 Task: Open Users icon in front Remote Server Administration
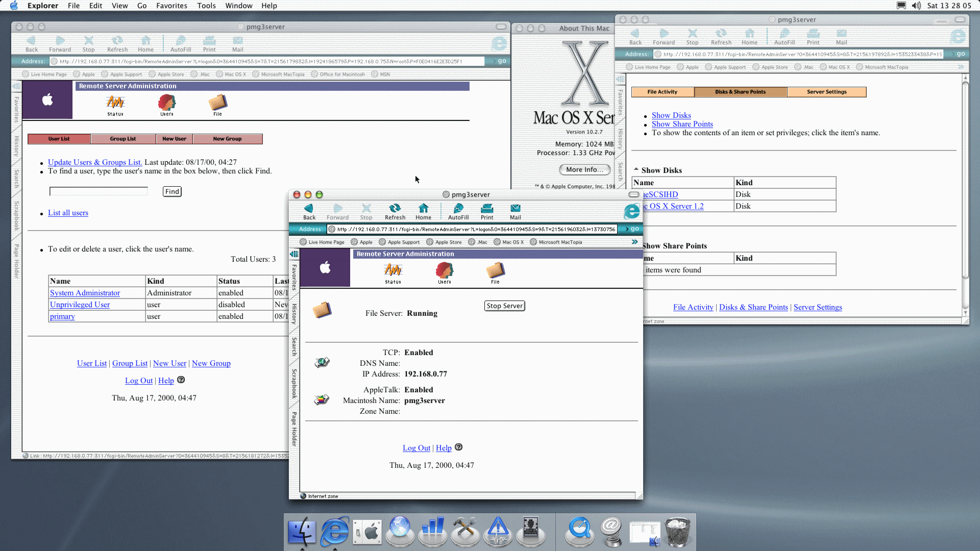pyautogui.click(x=444, y=272)
